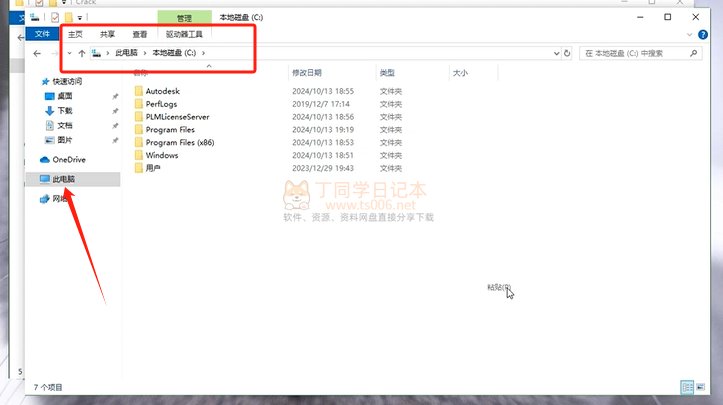The width and height of the screenshot is (723, 405).
Task: Open recent locations dropdown chevron
Action: click(x=69, y=53)
